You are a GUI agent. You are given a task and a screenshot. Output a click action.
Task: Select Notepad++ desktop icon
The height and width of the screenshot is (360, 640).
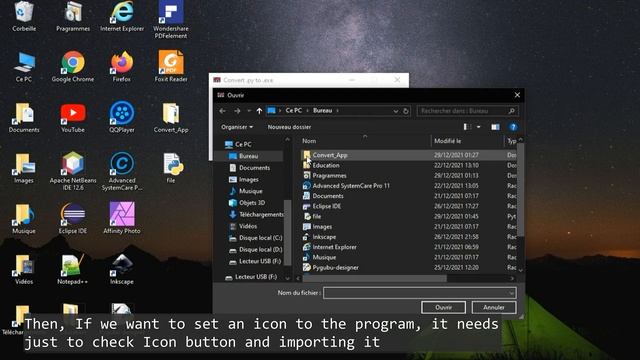click(x=72, y=269)
